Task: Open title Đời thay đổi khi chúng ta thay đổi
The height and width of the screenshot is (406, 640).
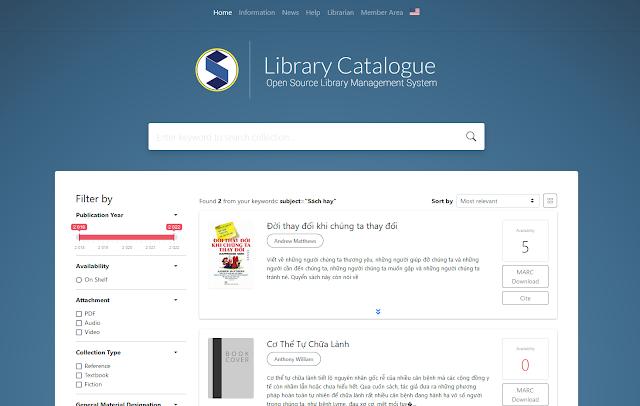Action: (332, 226)
